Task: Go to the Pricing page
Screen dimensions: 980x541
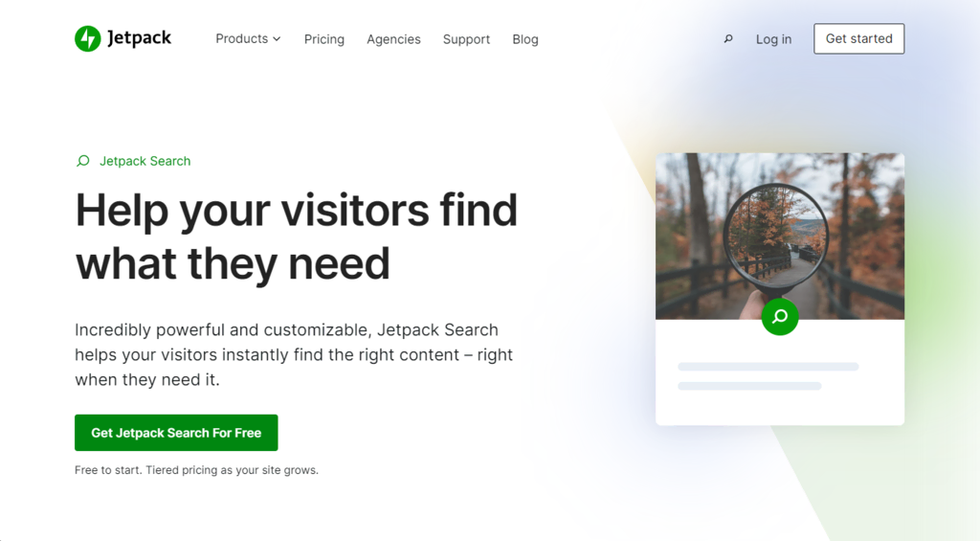Action: (323, 39)
